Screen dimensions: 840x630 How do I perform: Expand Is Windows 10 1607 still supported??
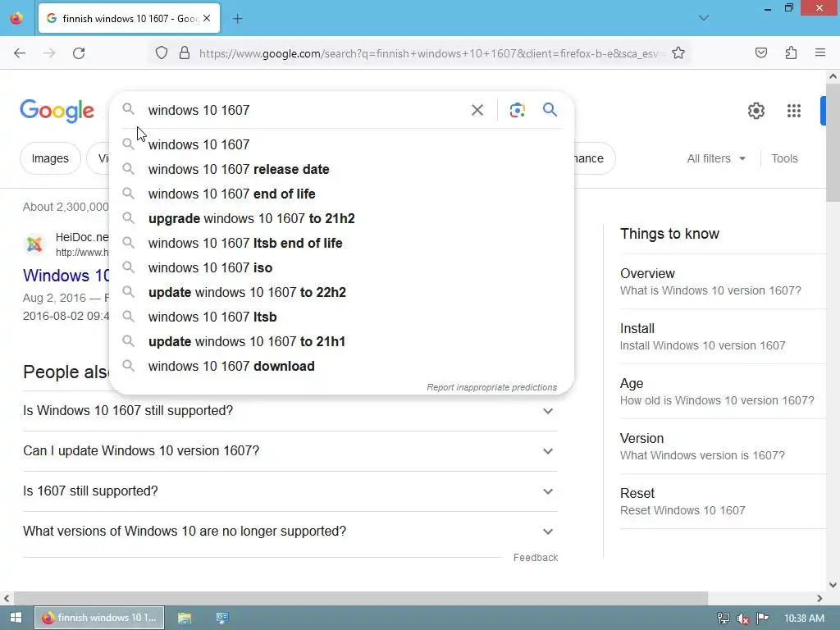pos(290,411)
